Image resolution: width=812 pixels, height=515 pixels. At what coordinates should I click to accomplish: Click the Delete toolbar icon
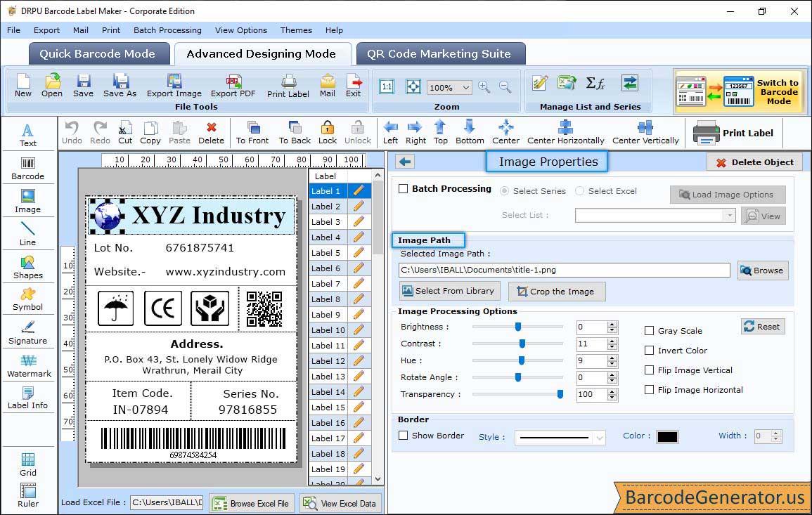coord(212,133)
